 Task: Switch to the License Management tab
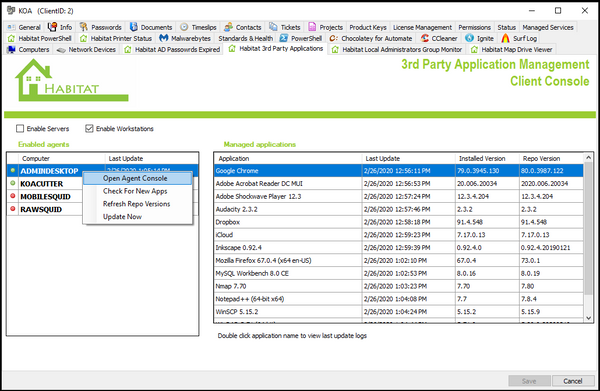[422, 27]
